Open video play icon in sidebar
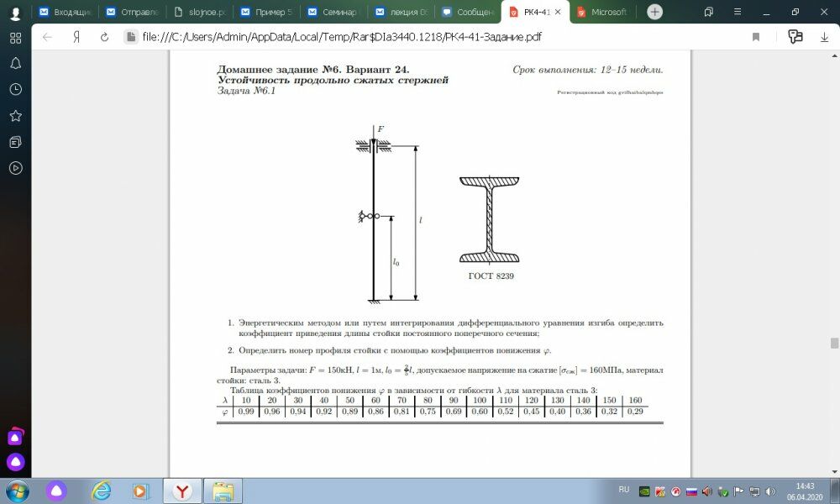This screenshot has width=840, height=504. pyautogui.click(x=15, y=168)
